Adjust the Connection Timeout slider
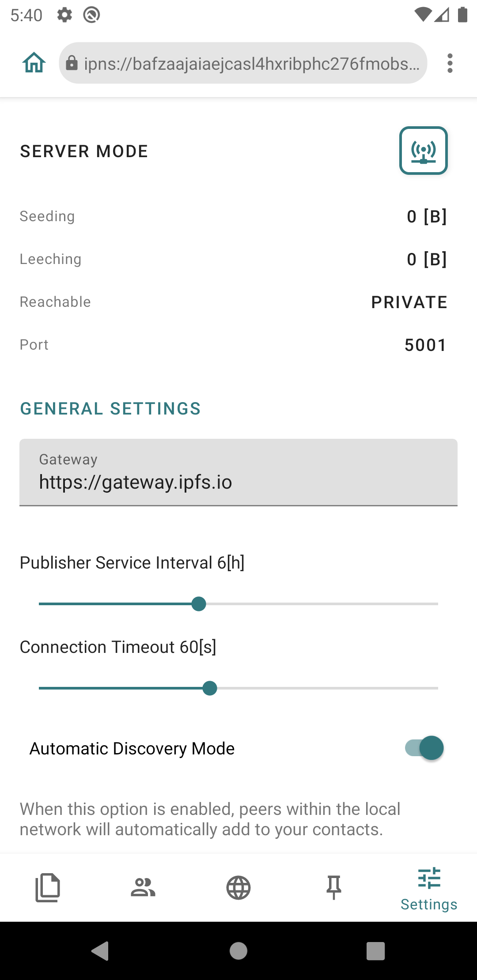This screenshot has height=980, width=477. (210, 688)
